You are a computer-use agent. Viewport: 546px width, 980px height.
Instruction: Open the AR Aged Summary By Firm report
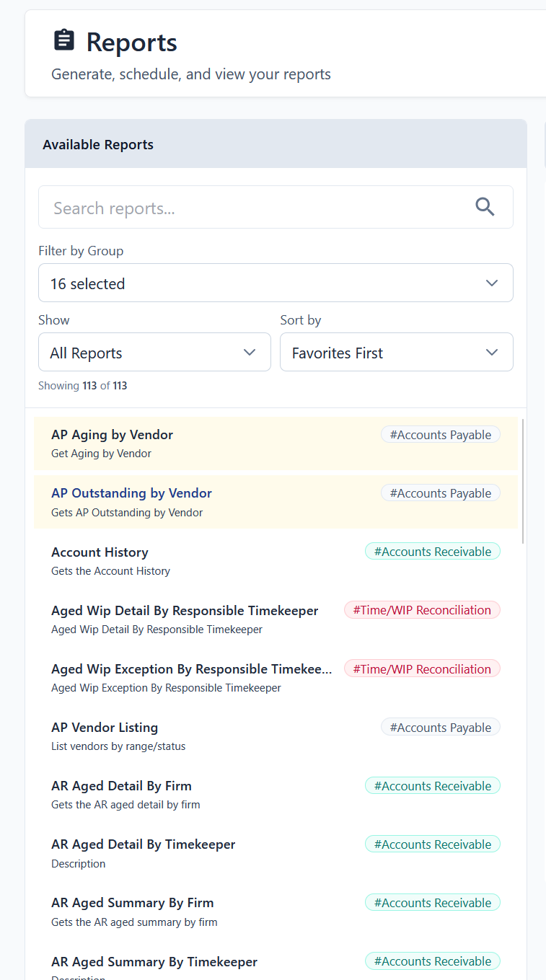tap(132, 903)
